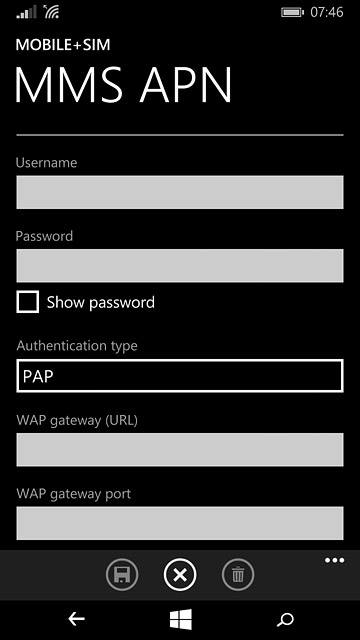Tap the back arrow navigation button
Image resolution: width=360 pixels, height=640 pixels.
pyautogui.click(x=76, y=620)
